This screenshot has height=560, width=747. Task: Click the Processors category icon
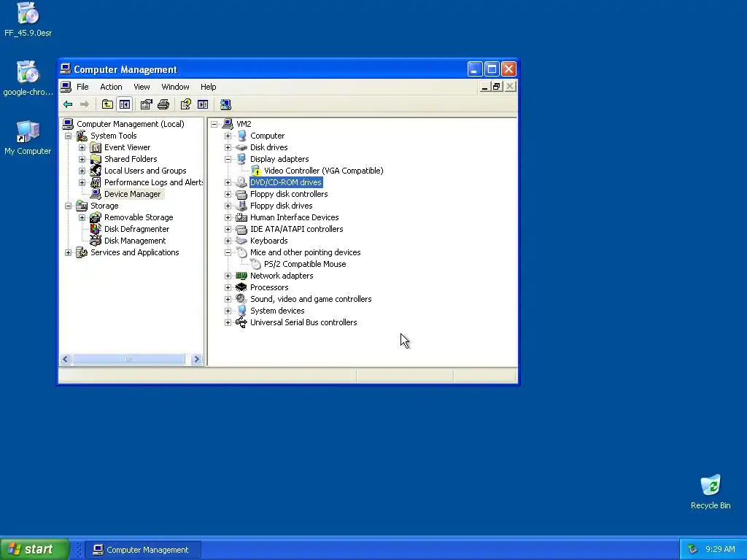(241, 287)
